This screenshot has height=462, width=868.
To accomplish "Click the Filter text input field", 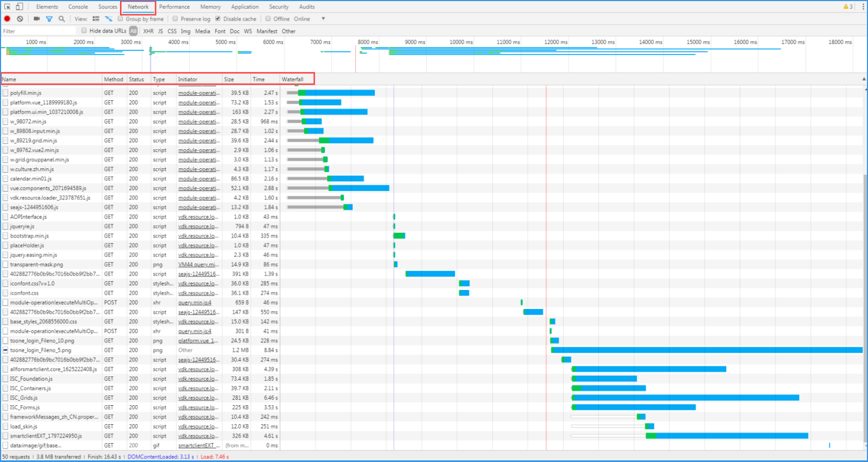I will coord(39,31).
